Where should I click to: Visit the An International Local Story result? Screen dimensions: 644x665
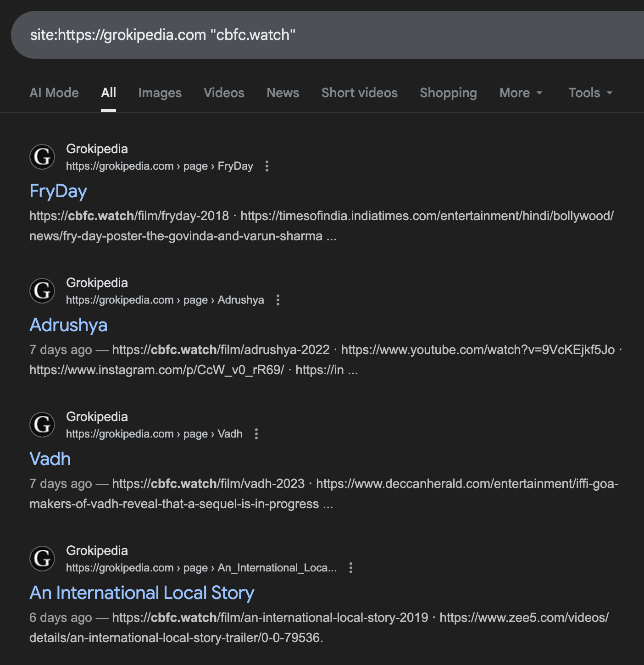point(142,593)
